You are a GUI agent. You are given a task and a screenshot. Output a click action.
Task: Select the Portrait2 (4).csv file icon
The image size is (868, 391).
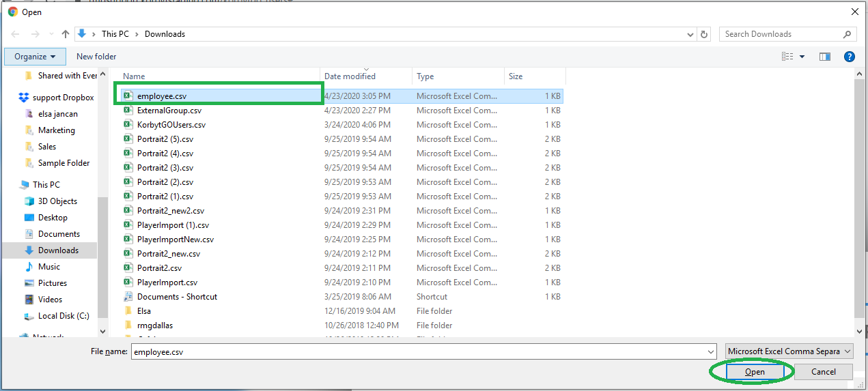tap(128, 154)
